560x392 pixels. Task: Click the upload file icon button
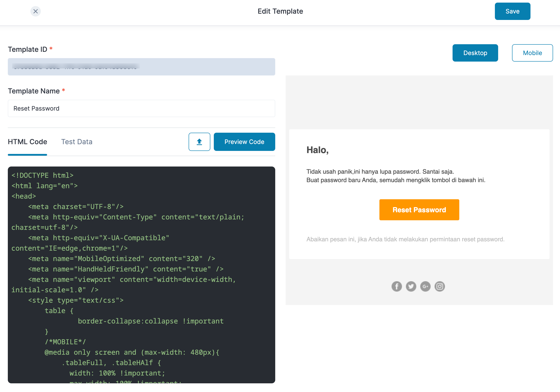click(x=199, y=142)
